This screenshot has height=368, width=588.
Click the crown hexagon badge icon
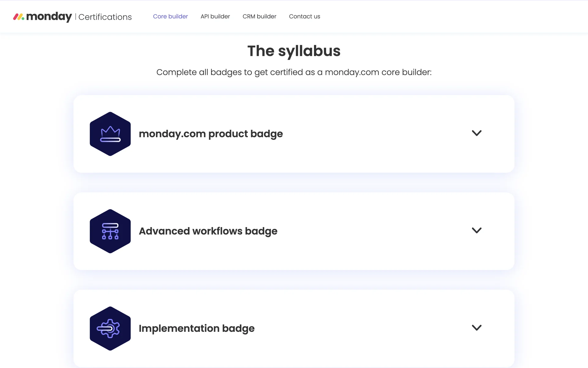110,134
